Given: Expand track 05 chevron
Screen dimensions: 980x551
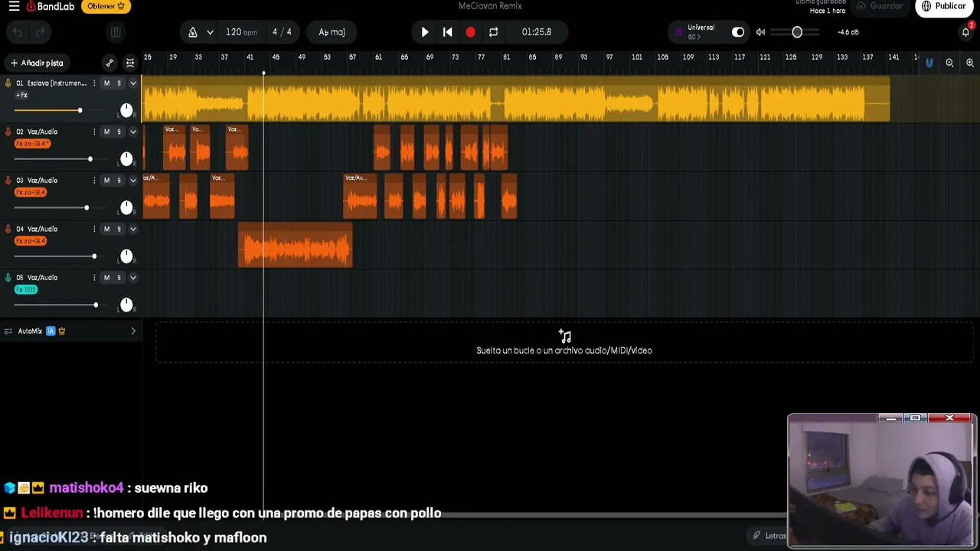Looking at the screenshot, I should 132,278.
